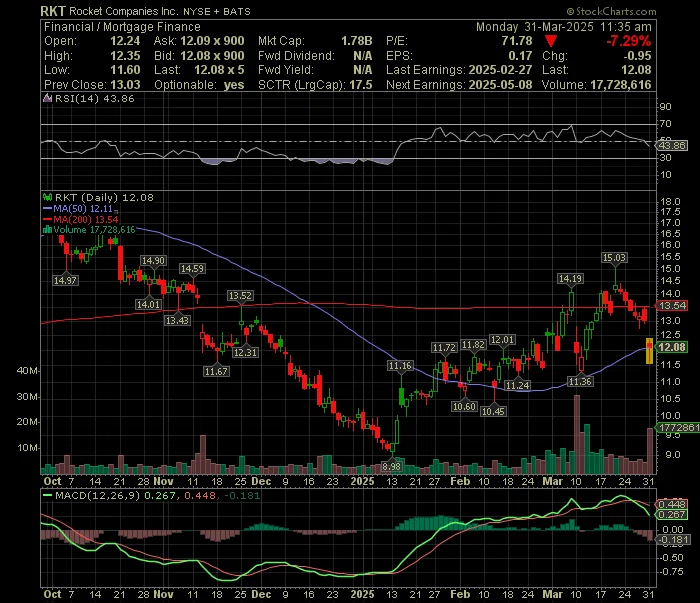This screenshot has height=603, width=700.
Task: Click the 14.01 price annotation
Action: [x=148, y=304]
